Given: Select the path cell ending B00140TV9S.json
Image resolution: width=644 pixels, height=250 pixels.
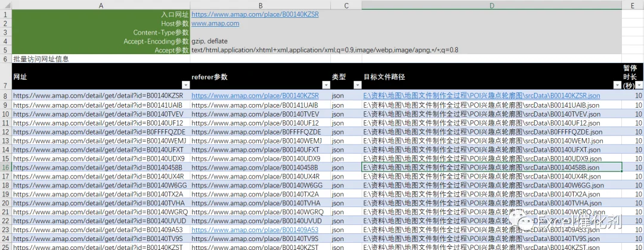Looking at the screenshot, I should point(491,239).
